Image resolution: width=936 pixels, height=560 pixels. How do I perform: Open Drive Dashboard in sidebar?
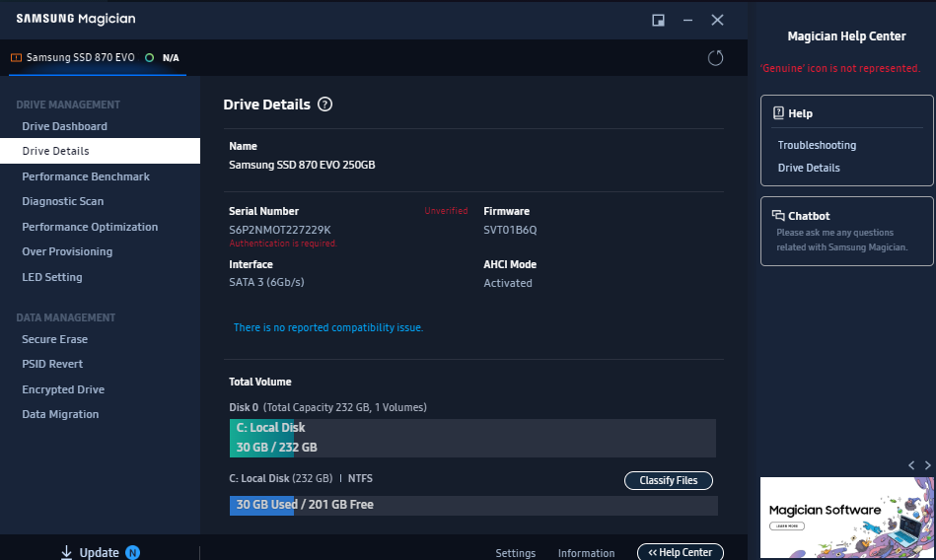(x=64, y=126)
